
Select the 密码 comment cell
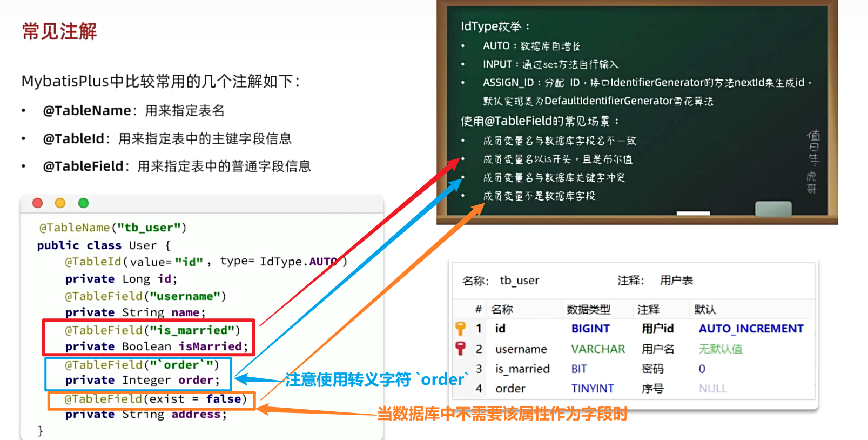tap(652, 369)
